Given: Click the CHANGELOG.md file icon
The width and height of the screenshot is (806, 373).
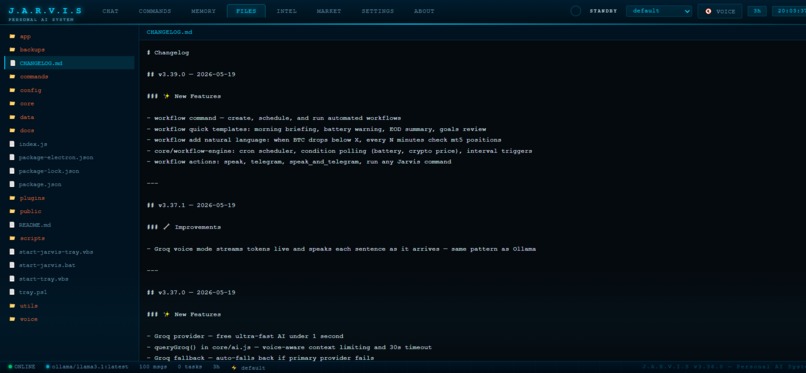Looking at the screenshot, I should 12,63.
